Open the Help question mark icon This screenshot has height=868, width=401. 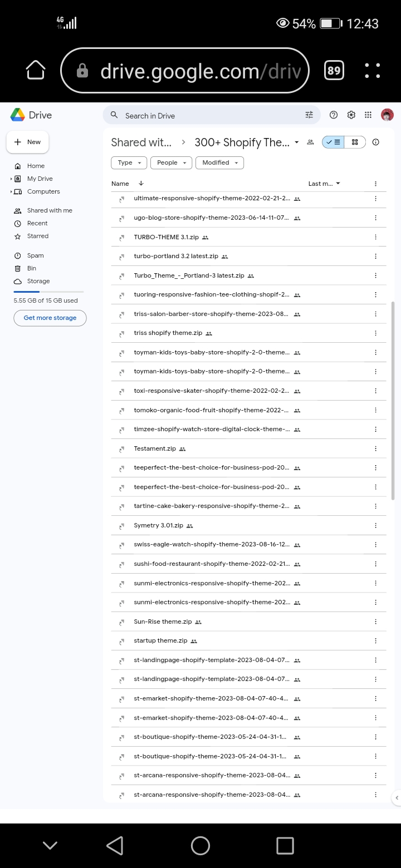click(x=334, y=115)
